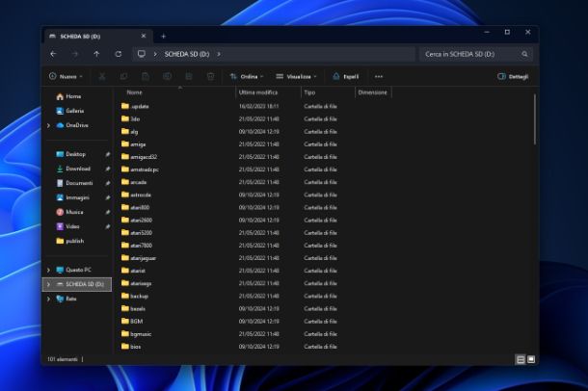The width and height of the screenshot is (588, 391).
Task: Refresh the current folder view
Action: (119, 54)
